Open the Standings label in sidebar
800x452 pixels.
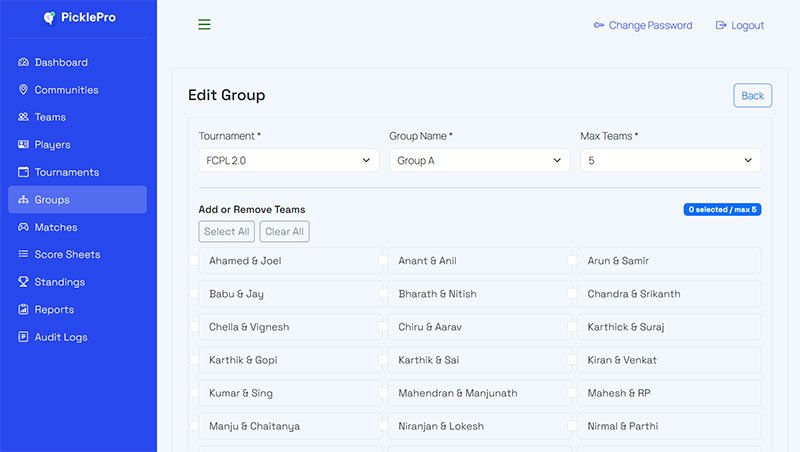[60, 282]
